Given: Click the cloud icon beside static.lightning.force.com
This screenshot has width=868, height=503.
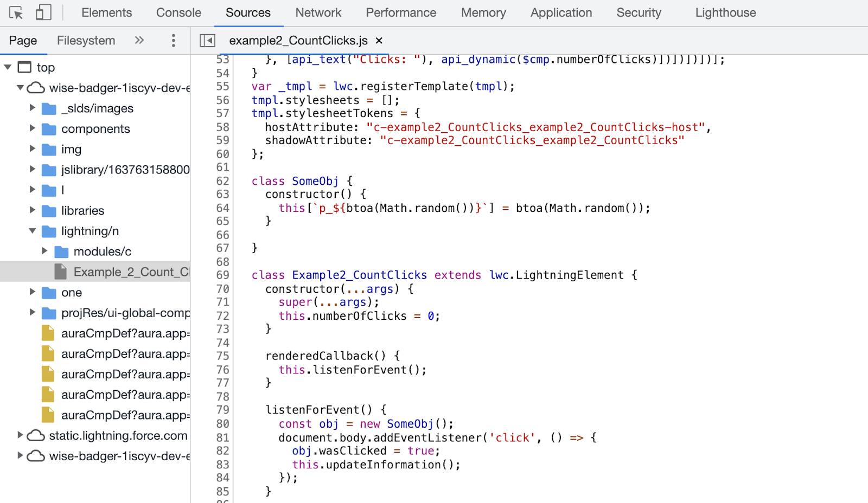Looking at the screenshot, I should pyautogui.click(x=36, y=435).
